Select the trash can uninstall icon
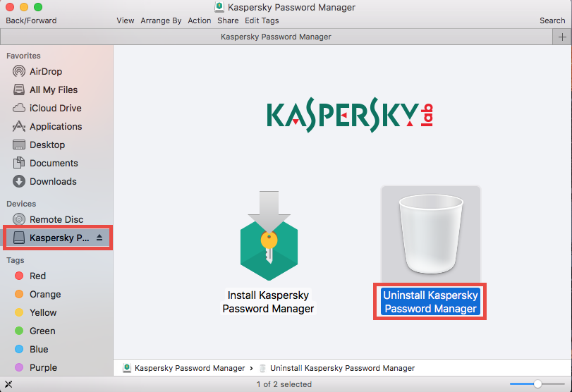 [431, 234]
